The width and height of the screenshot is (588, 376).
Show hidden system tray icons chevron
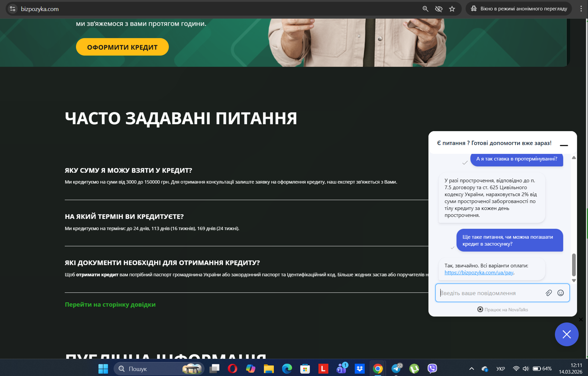tap(471, 369)
